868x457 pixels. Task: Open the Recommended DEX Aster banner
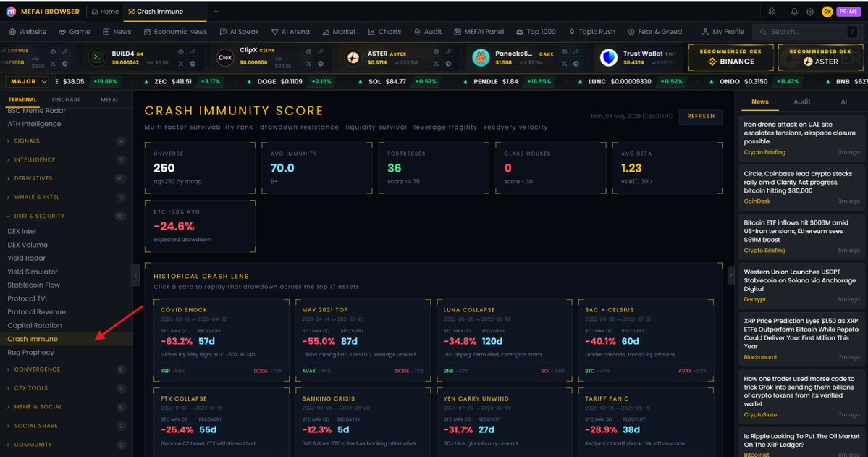(820, 58)
